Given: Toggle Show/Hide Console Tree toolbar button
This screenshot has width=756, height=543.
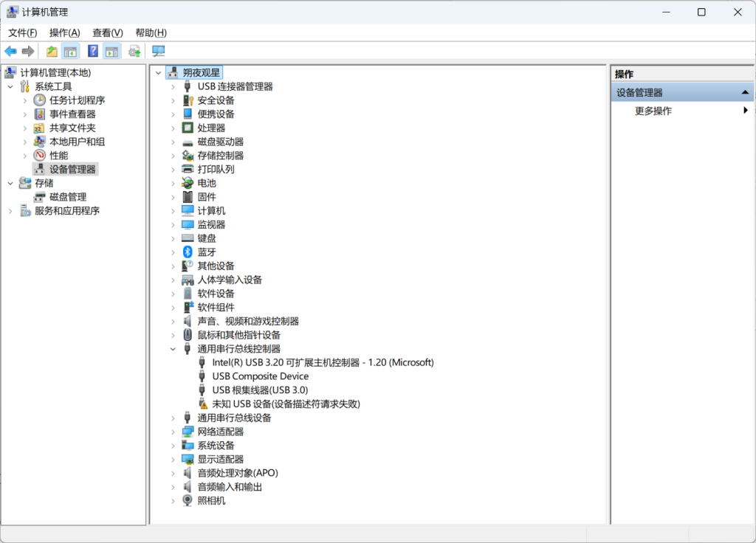Looking at the screenshot, I should [70, 51].
